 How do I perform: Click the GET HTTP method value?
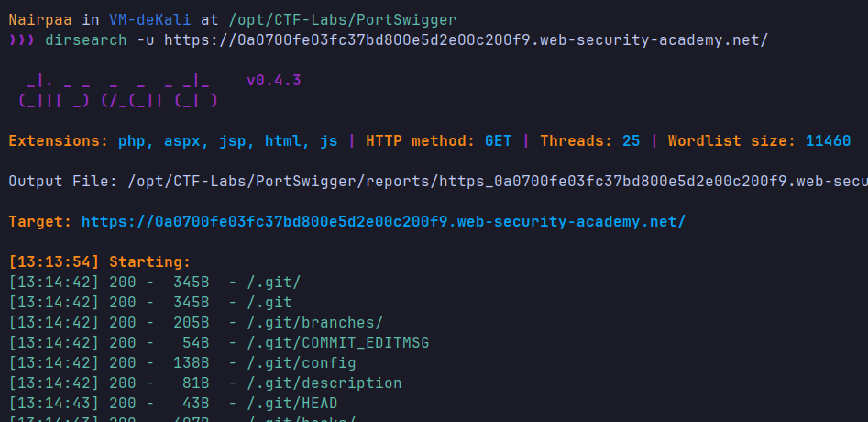[498, 141]
